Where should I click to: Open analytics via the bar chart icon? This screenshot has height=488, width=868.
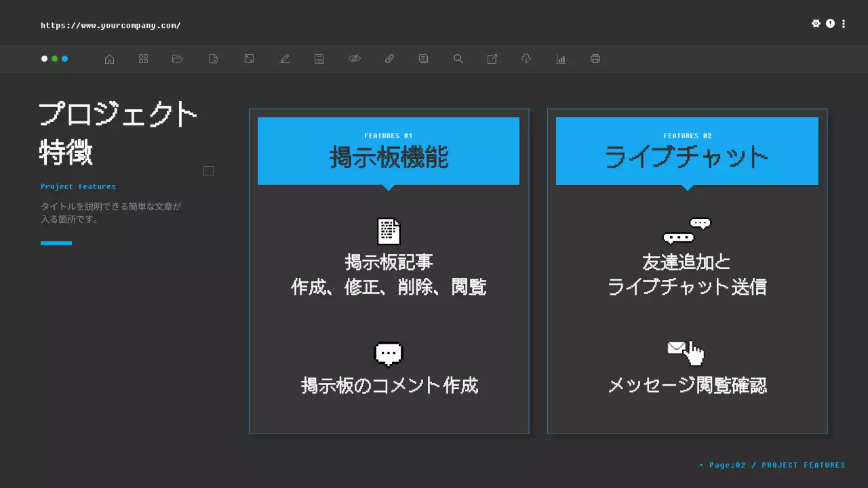(x=561, y=59)
